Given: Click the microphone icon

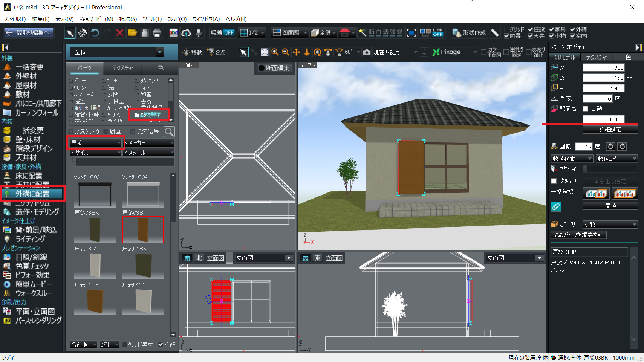Looking at the screenshot, I should click(199, 33).
